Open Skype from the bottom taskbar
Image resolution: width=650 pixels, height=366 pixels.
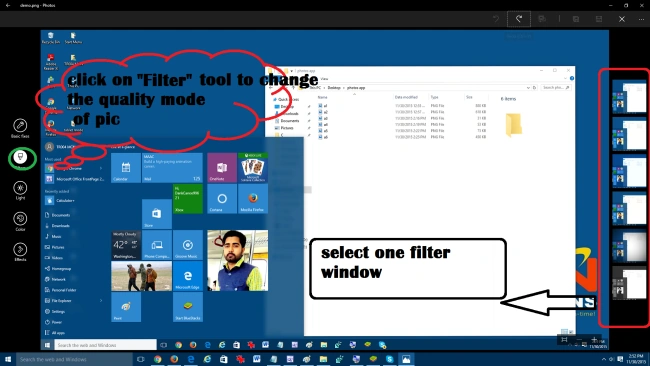[x=389, y=359]
